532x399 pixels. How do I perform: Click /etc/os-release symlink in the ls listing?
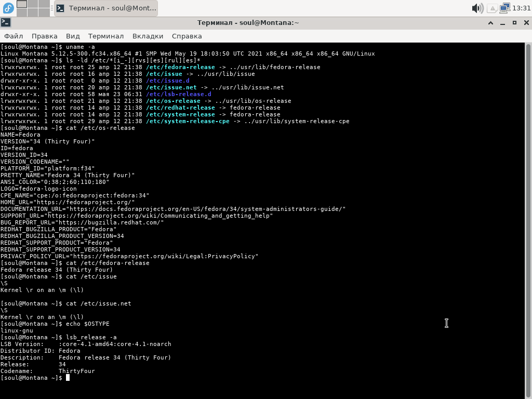[173, 101]
